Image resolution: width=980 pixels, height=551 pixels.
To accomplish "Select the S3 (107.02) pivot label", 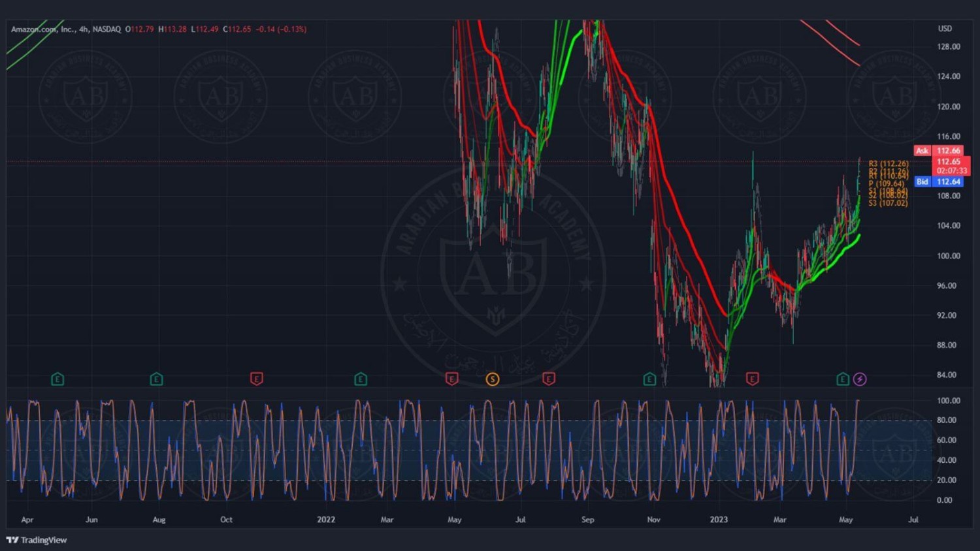I will (x=889, y=203).
